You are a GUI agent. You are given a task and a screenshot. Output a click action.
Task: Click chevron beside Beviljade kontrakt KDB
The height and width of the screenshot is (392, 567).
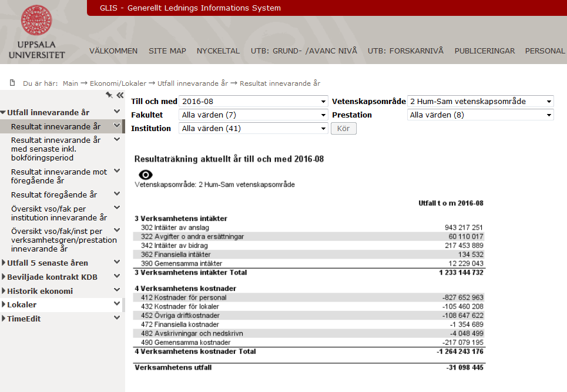117,276
